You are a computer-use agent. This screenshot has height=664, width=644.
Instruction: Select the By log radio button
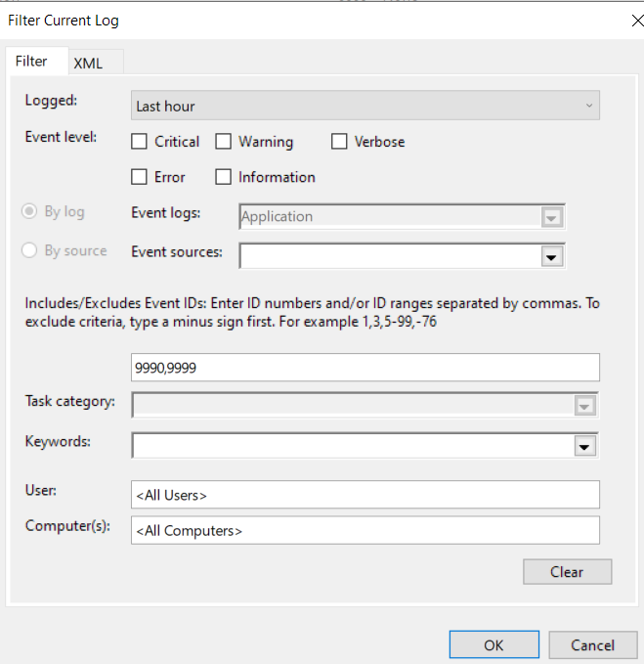(29, 211)
